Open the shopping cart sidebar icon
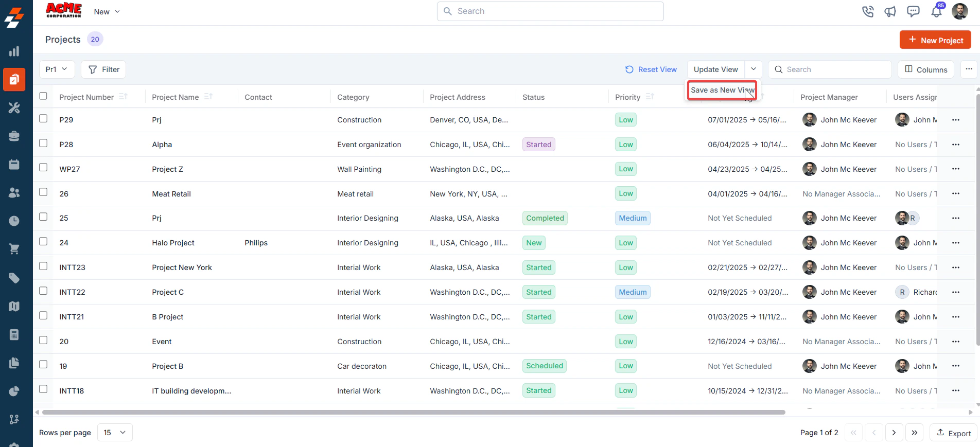Screen dimensions: 980x447 (14, 249)
